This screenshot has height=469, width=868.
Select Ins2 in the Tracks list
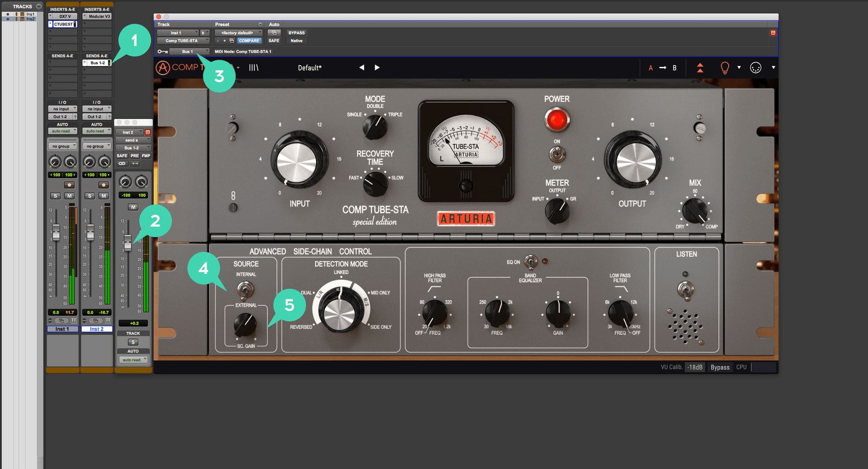pyautogui.click(x=30, y=19)
